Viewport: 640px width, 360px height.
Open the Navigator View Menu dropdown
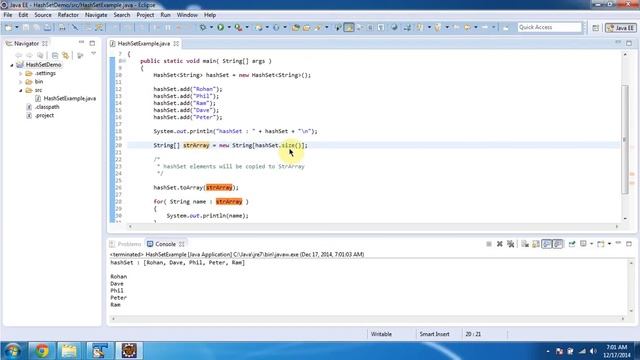pos(93,54)
